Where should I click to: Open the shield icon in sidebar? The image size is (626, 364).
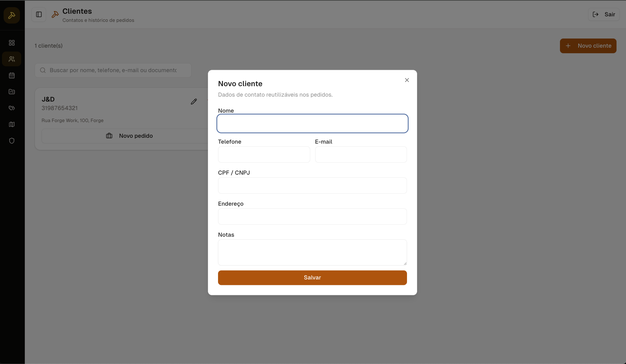(x=12, y=141)
